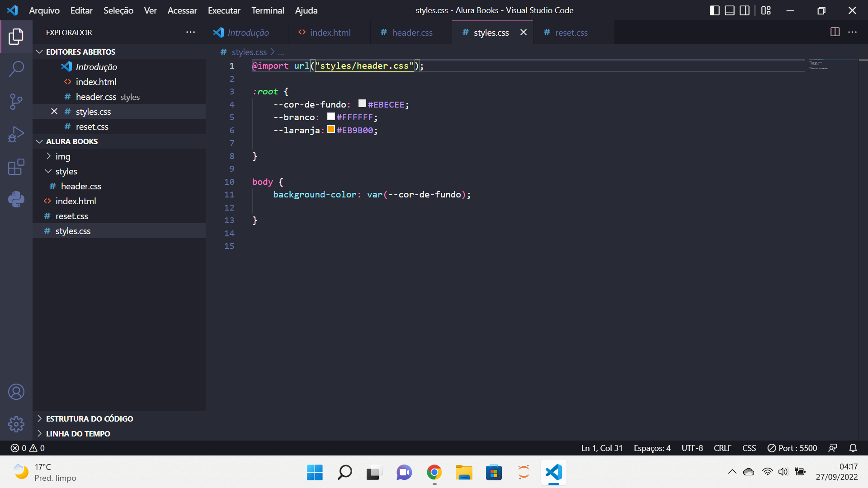Open index.html in Alura Books tree

click(x=120, y=201)
